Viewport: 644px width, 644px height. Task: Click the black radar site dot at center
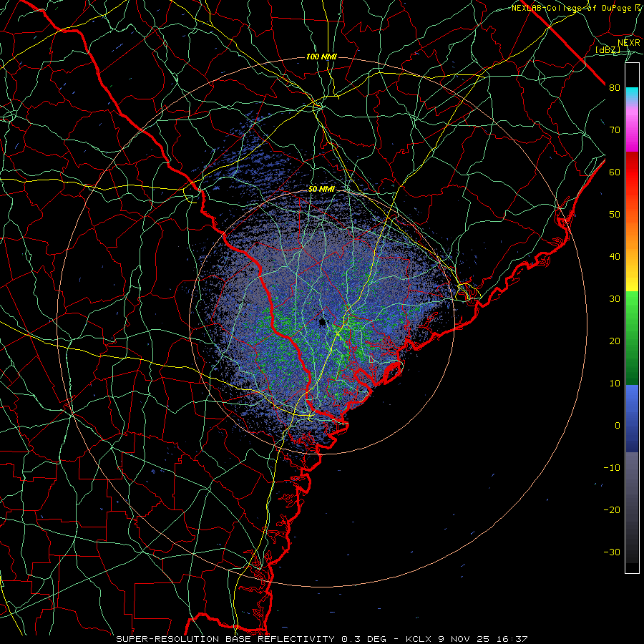click(323, 322)
